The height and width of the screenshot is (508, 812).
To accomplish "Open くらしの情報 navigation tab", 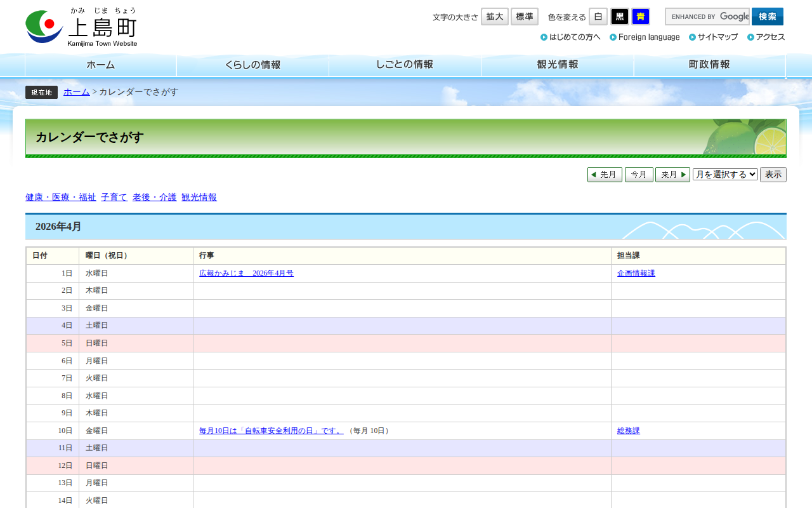I will click(253, 65).
